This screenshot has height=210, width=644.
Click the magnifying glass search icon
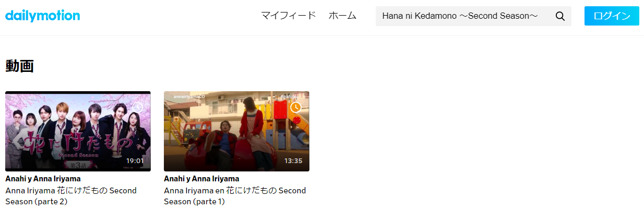tap(560, 16)
